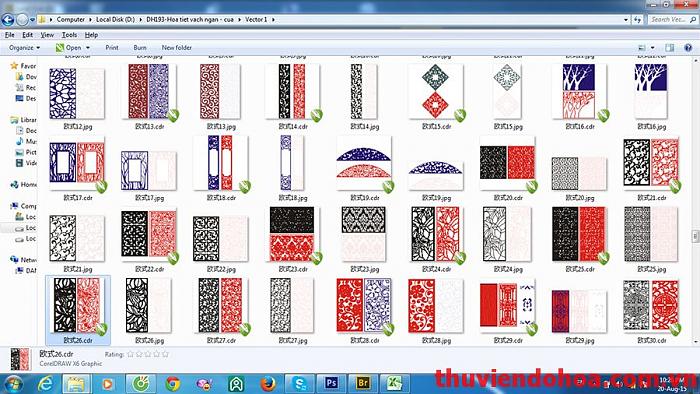The height and width of the screenshot is (394, 700).
Task: Open the Organize dropdown
Action: [x=24, y=47]
